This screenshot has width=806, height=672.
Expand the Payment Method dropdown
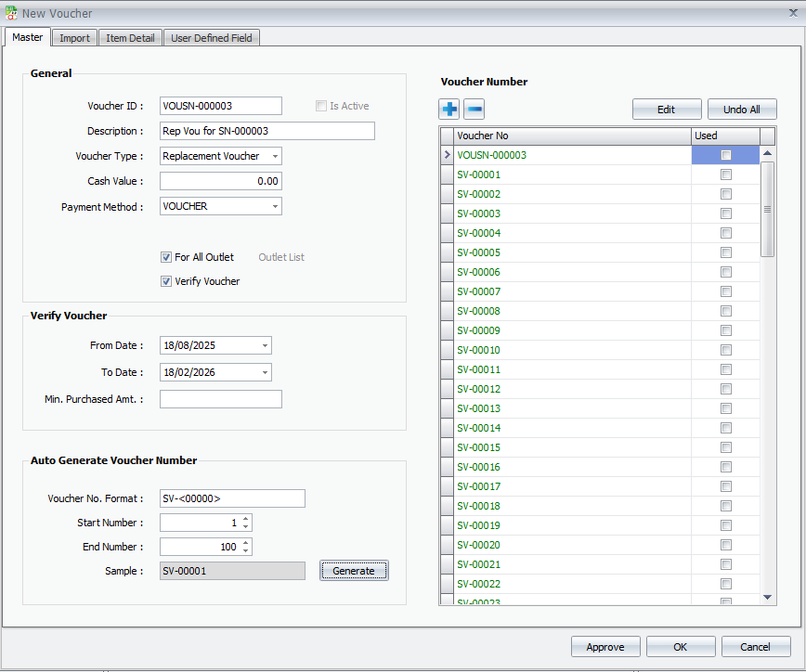[x=275, y=206]
